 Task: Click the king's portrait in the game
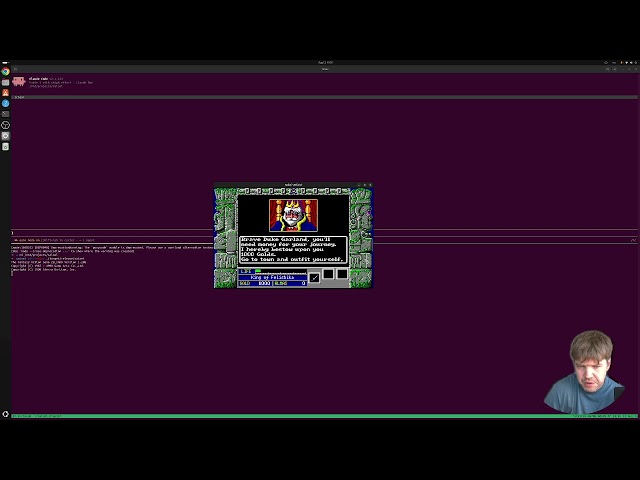[x=293, y=215]
